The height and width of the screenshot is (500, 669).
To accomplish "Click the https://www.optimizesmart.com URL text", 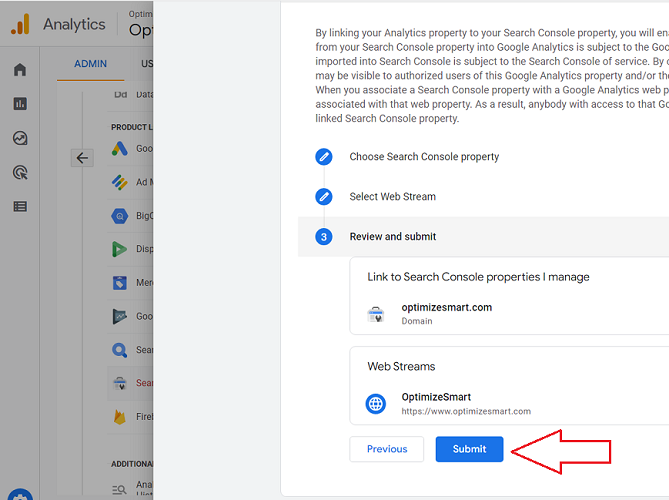I will 466,411.
